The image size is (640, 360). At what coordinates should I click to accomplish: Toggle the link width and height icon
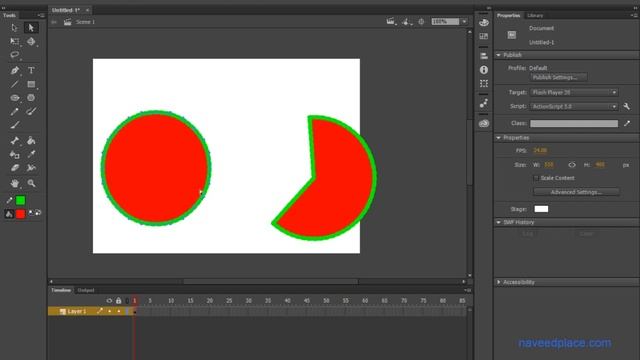pos(572,165)
